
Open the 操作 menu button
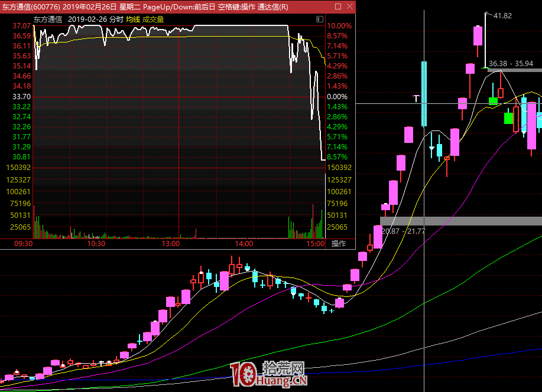[x=339, y=243]
